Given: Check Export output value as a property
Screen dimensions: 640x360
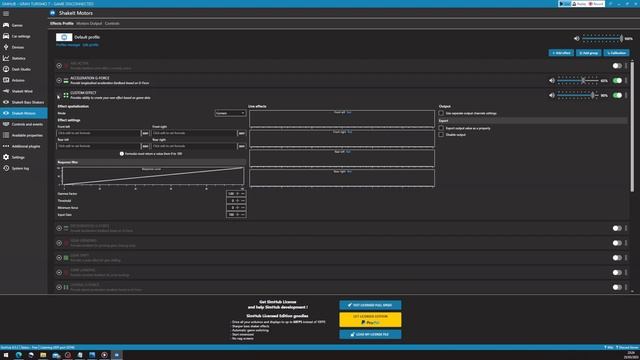Looking at the screenshot, I should 441,128.
